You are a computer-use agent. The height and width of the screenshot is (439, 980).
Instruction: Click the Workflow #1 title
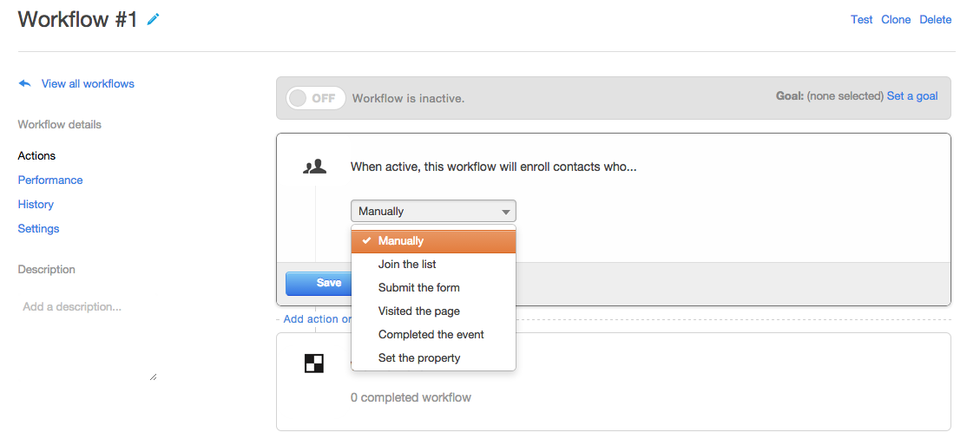coord(77,19)
